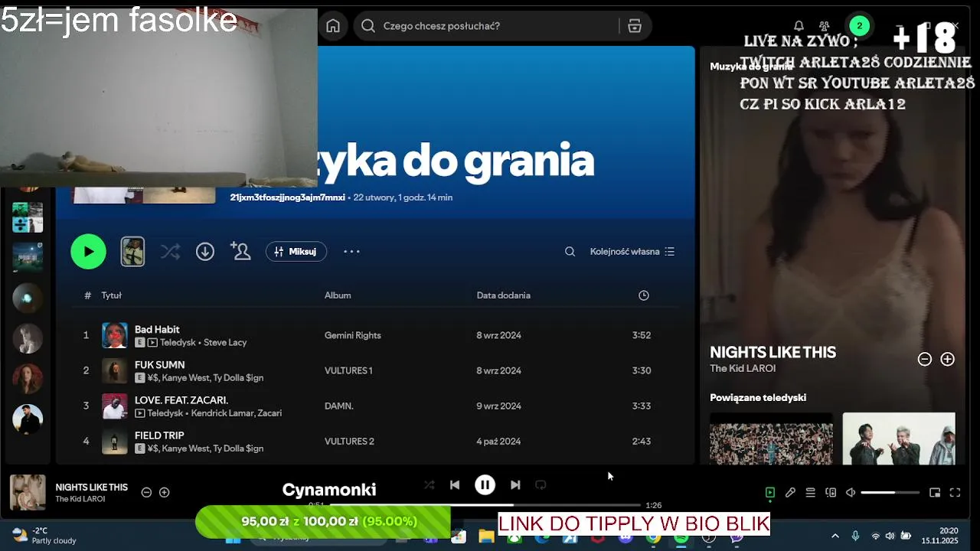The width and height of the screenshot is (980, 551).
Task: Open Browse icon in search bar
Action: 635,26
